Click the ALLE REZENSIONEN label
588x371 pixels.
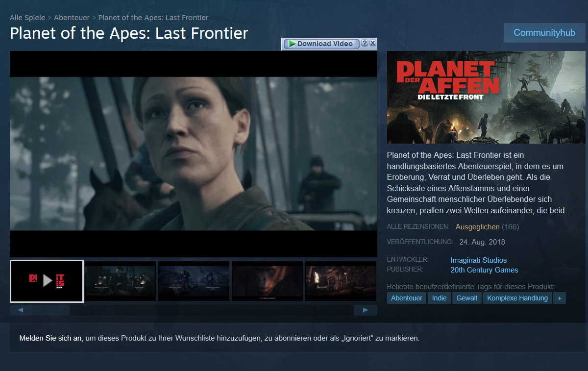[x=418, y=227]
